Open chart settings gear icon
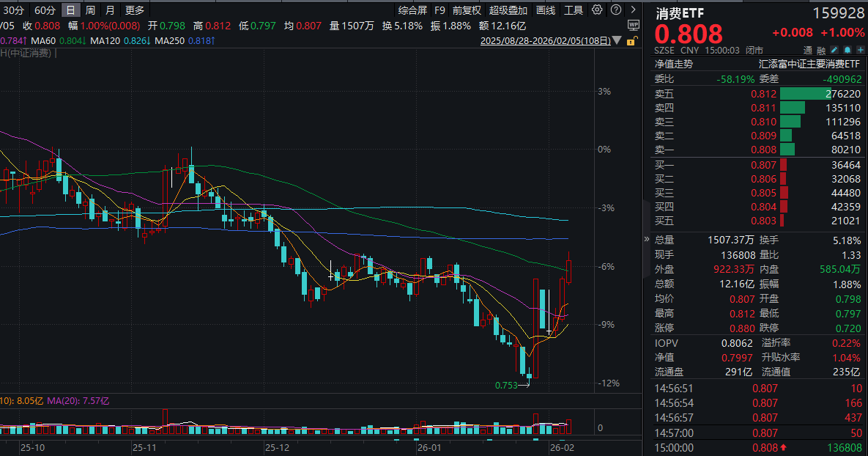The image size is (868, 456). (597, 10)
